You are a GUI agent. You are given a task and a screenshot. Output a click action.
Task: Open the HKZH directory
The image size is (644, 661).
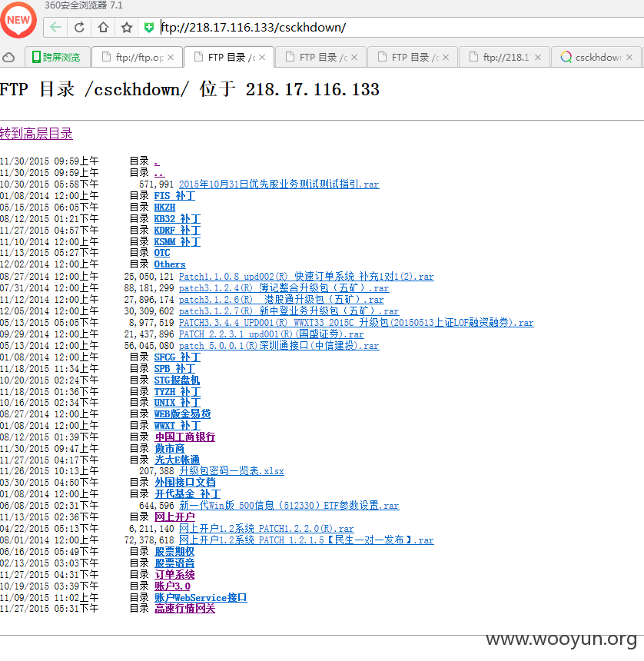tap(164, 207)
